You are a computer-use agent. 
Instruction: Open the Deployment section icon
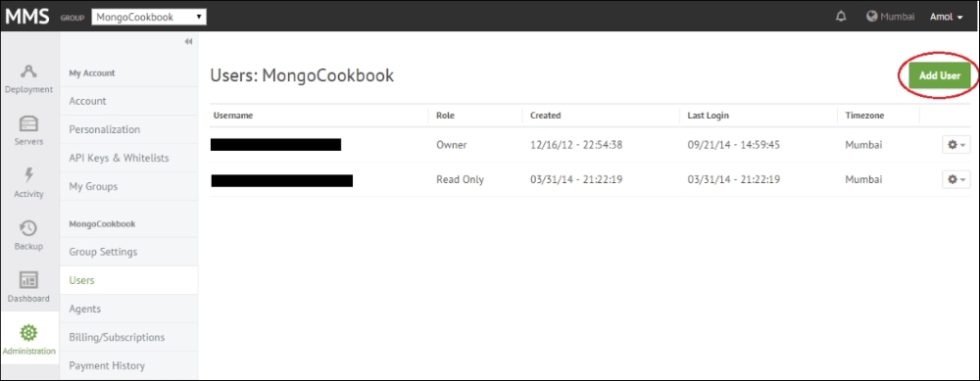click(28, 71)
